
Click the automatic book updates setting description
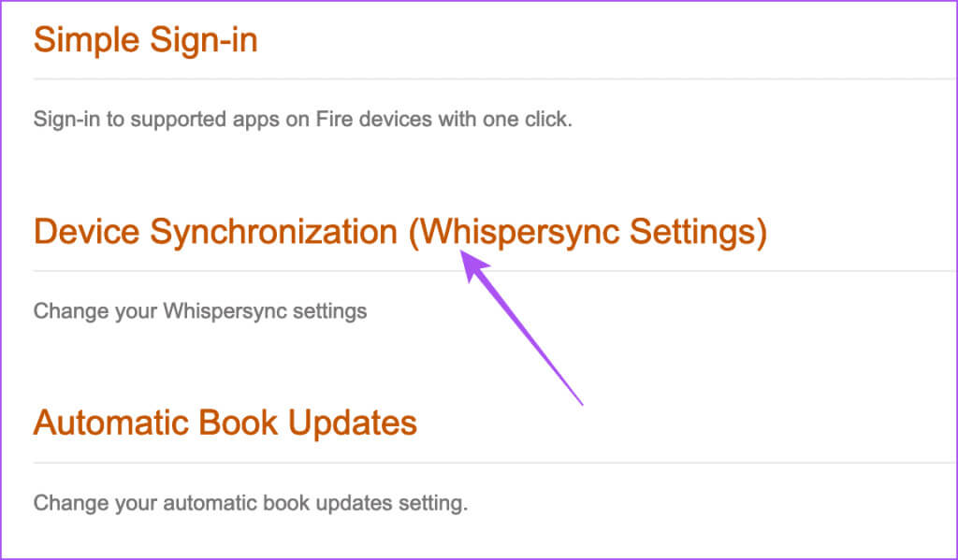[250, 503]
